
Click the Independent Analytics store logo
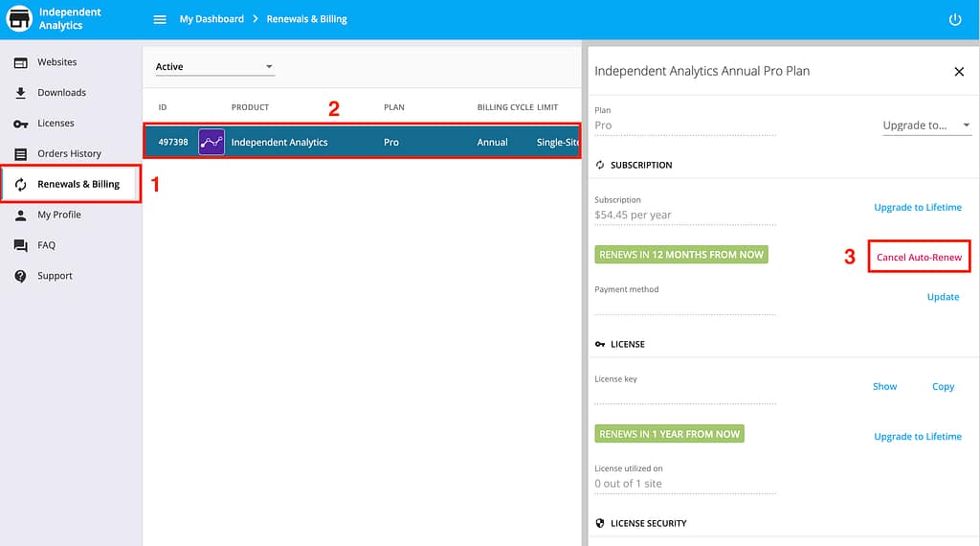tap(19, 19)
